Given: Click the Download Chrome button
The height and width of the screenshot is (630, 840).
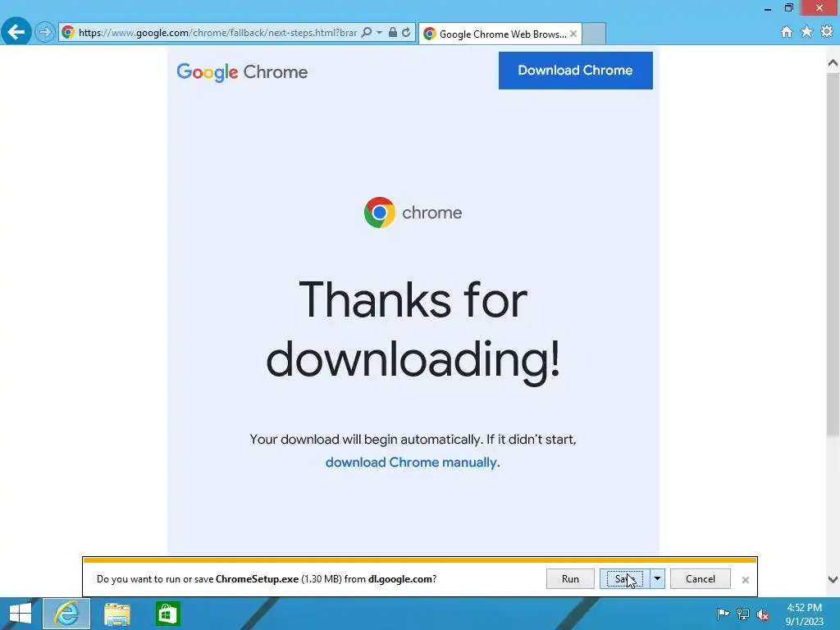Looking at the screenshot, I should pyautogui.click(x=575, y=71).
